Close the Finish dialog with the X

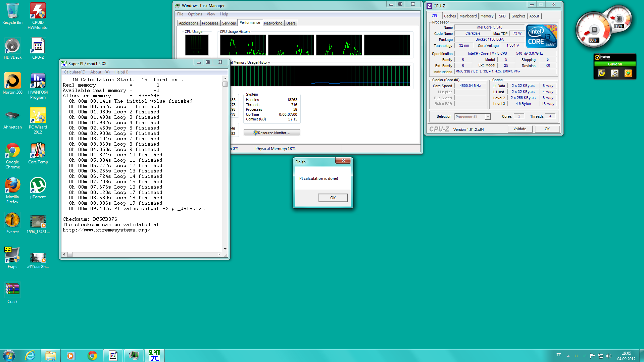[x=343, y=161]
